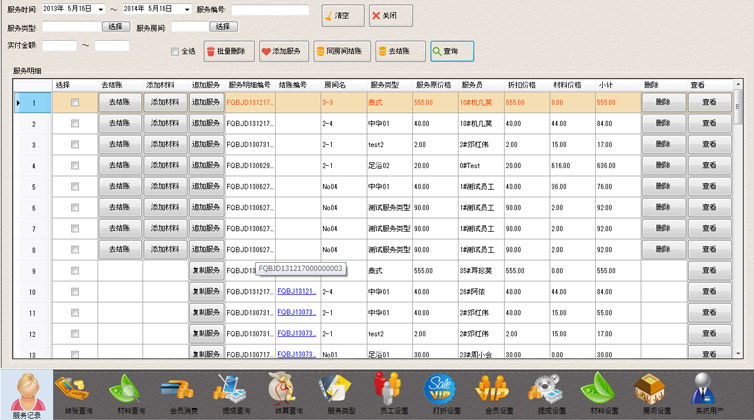Tick the checkbox in row 9
The width and height of the screenshot is (754, 420).
pyautogui.click(x=75, y=271)
